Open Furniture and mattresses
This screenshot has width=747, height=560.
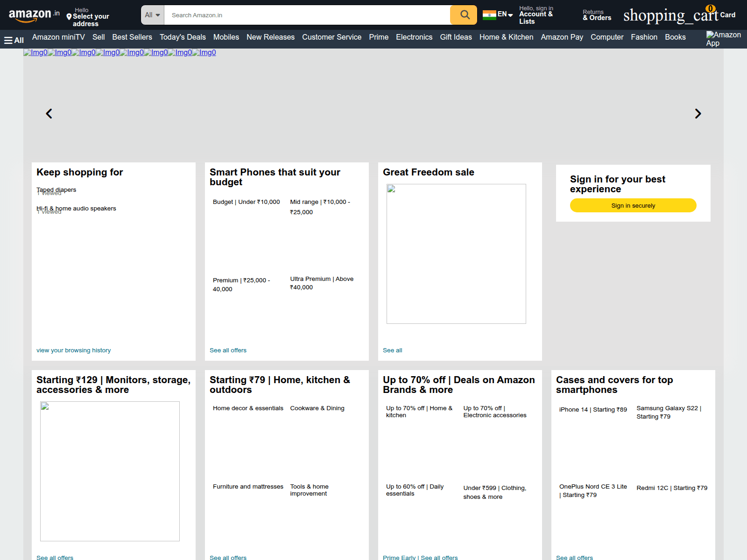(248, 487)
